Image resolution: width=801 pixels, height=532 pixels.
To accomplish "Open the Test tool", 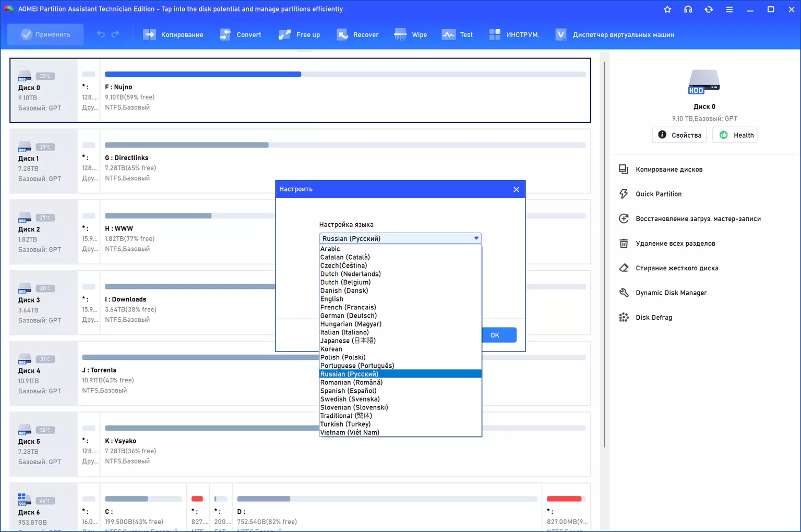I will 457,34.
